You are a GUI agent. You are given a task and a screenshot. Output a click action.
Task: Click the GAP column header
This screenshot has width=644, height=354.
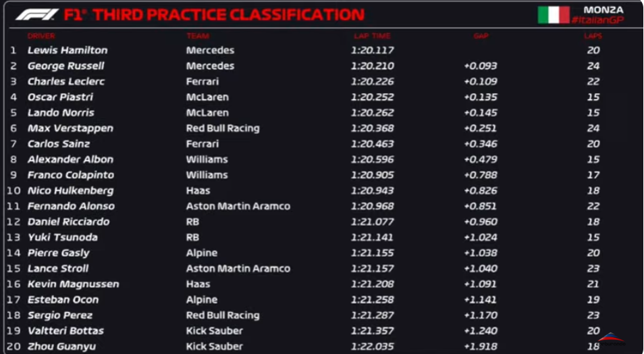(481, 36)
